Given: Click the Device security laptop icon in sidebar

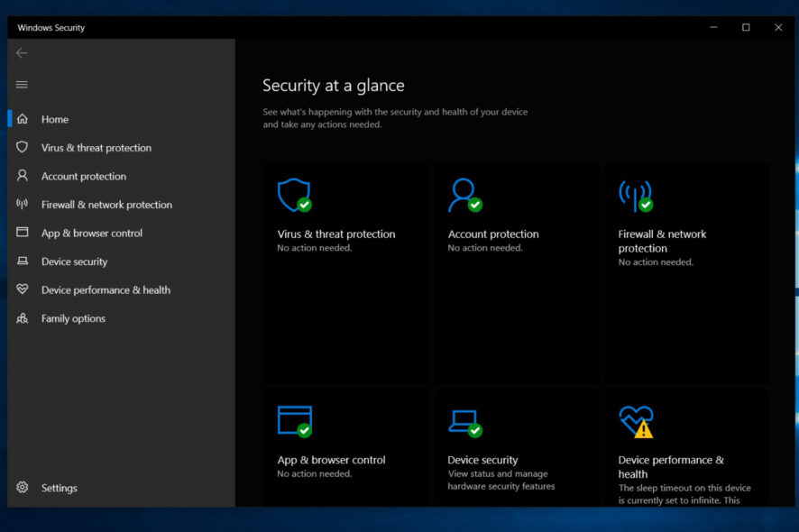Looking at the screenshot, I should pyautogui.click(x=22, y=261).
